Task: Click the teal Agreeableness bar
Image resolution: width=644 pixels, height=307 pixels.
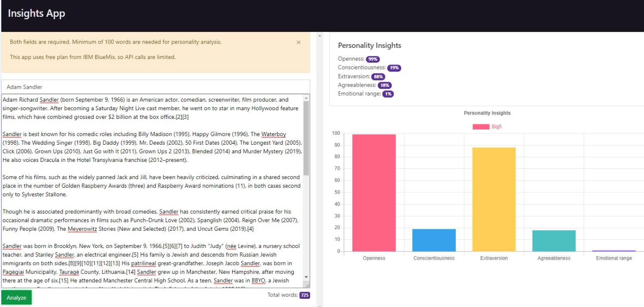Action: pyautogui.click(x=554, y=241)
